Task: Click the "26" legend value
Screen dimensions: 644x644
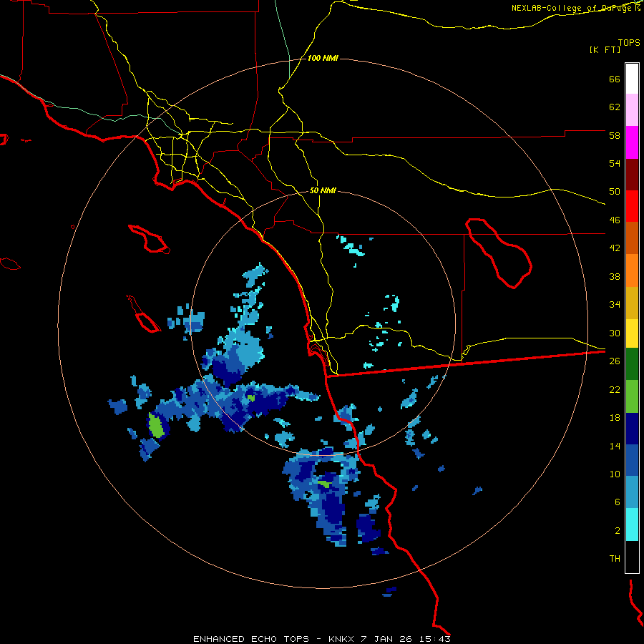Action: (x=615, y=361)
